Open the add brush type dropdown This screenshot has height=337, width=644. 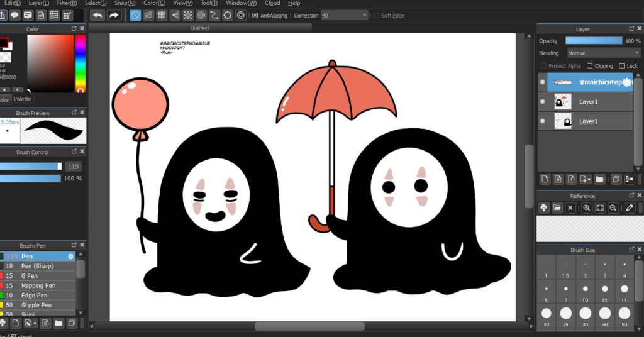(31, 323)
